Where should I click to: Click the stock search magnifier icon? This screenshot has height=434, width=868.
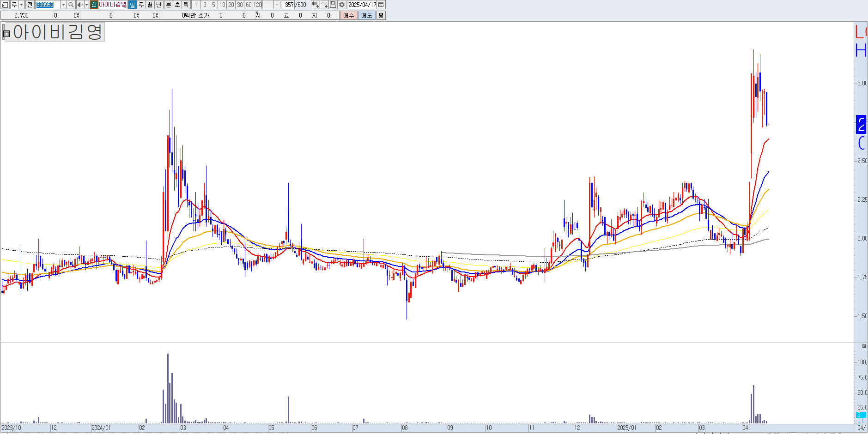71,5
